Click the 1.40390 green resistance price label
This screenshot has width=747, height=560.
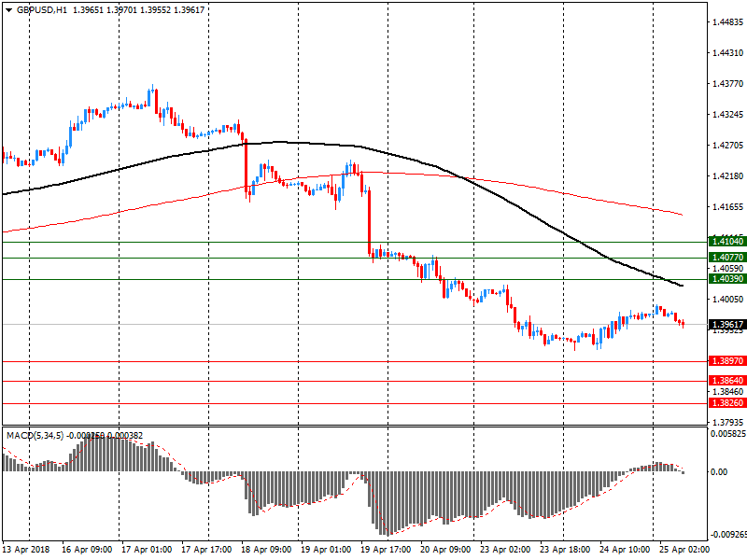(x=727, y=279)
